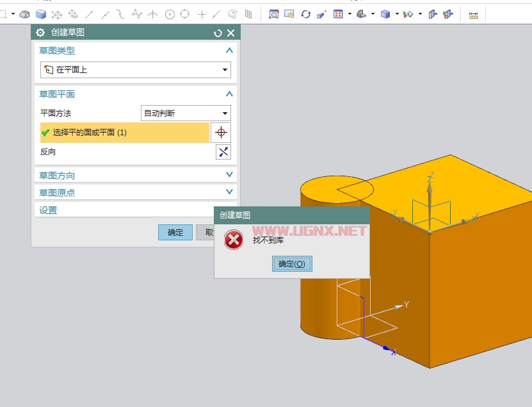The image size is (532, 407).
Task: Open dropdown arrow beside face analysis icon
Action: 421,14
